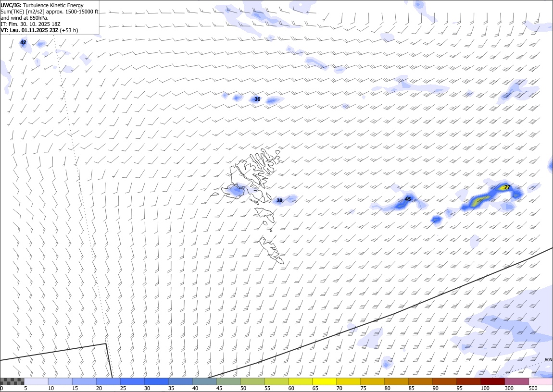The image size is (553, 392).
Task: Click the legend tick label '25'
Action: pos(123,388)
